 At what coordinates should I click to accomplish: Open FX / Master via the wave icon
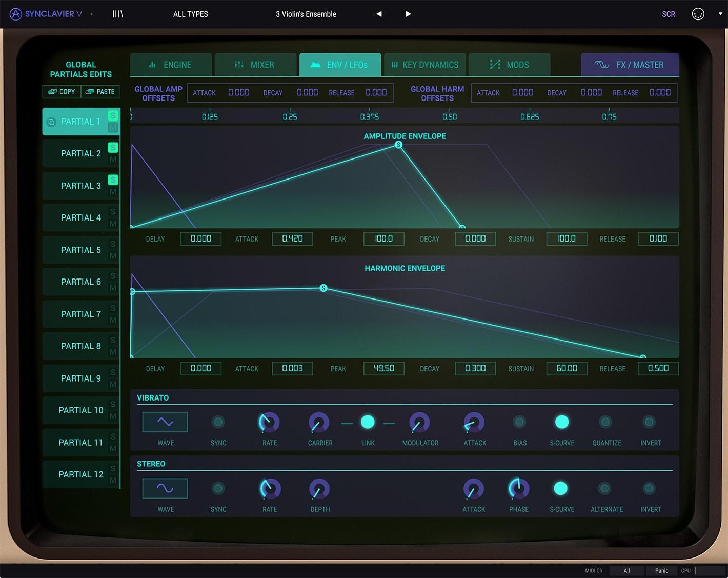[x=601, y=65]
